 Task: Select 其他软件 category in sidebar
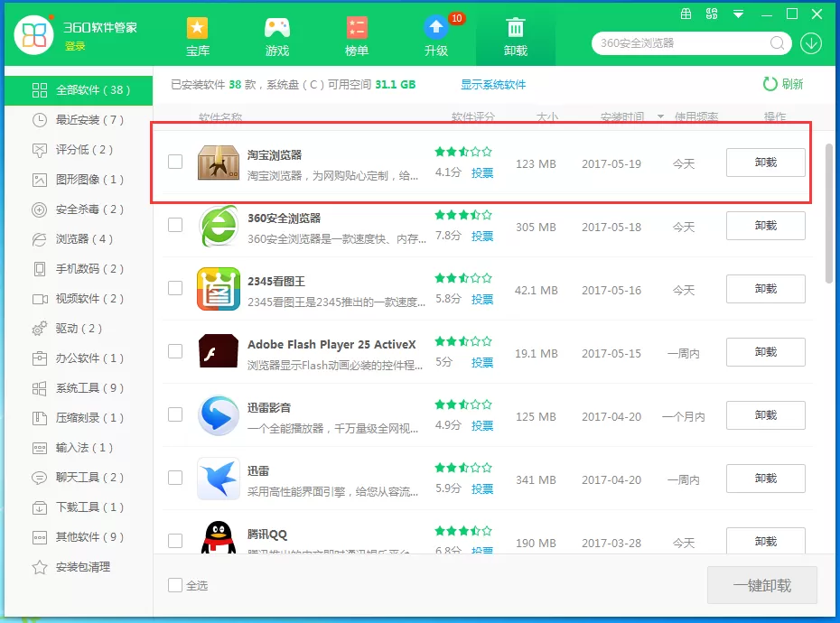point(79,537)
